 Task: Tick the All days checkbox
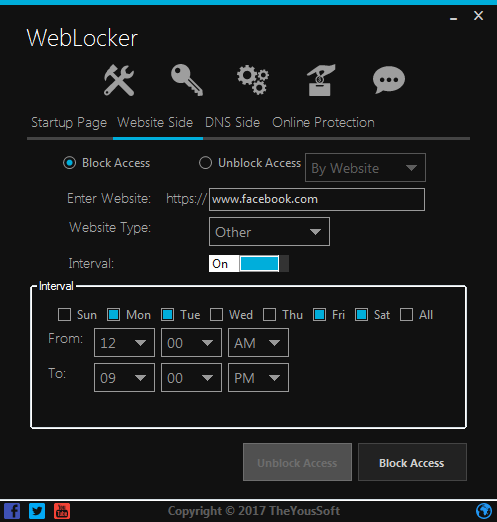tap(406, 315)
